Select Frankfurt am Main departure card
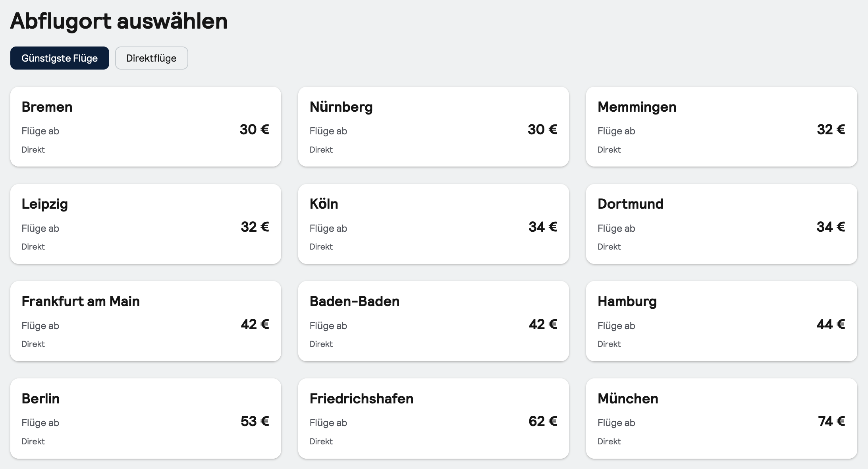 (x=145, y=321)
